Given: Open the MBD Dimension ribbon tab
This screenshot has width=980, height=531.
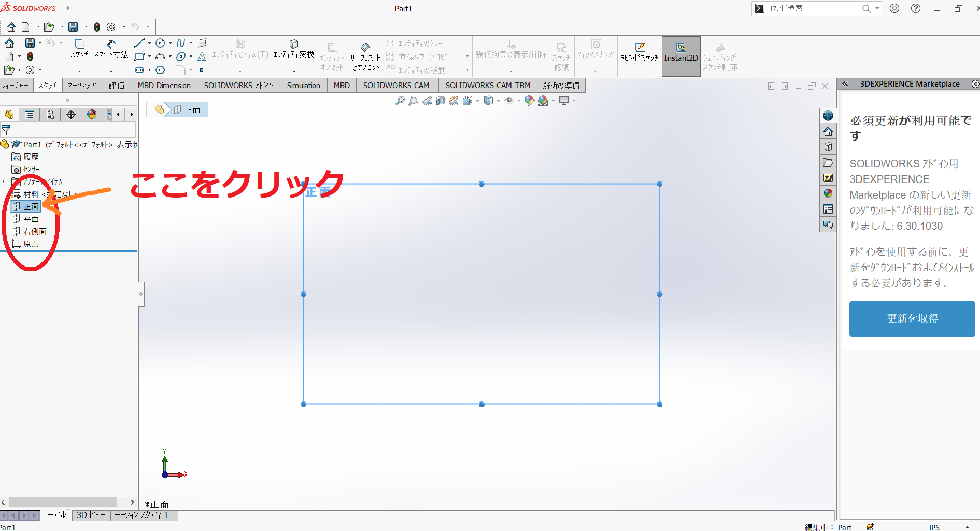Looking at the screenshot, I should tap(164, 86).
